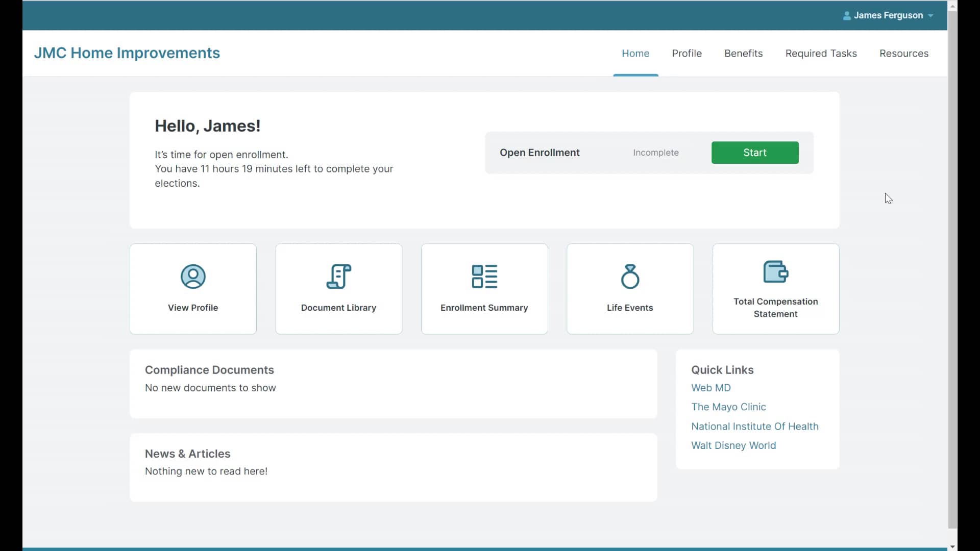
Task: Open the Benefits page
Action: [743, 53]
